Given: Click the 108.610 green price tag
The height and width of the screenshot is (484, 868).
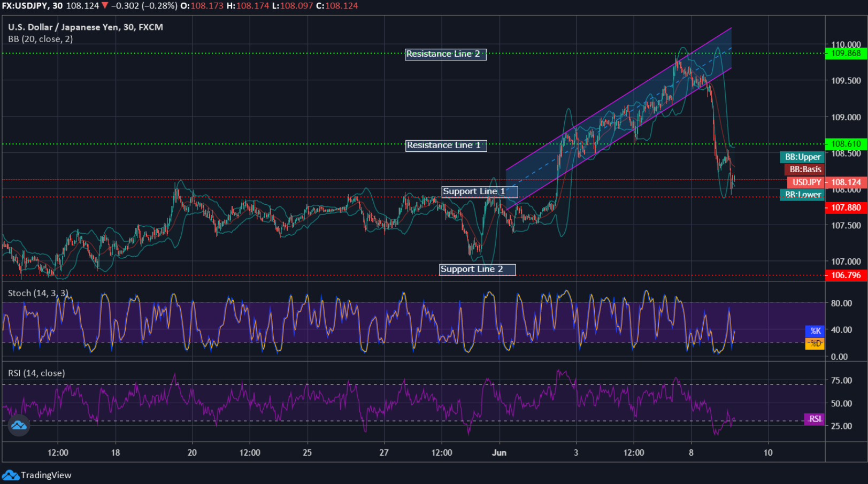Looking at the screenshot, I should click(x=846, y=144).
